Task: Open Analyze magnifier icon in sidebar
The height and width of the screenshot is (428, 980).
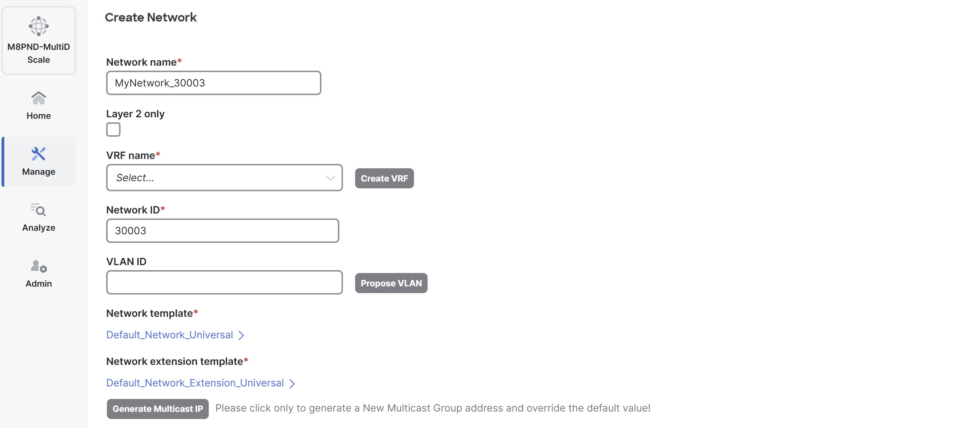Action: coord(38,210)
